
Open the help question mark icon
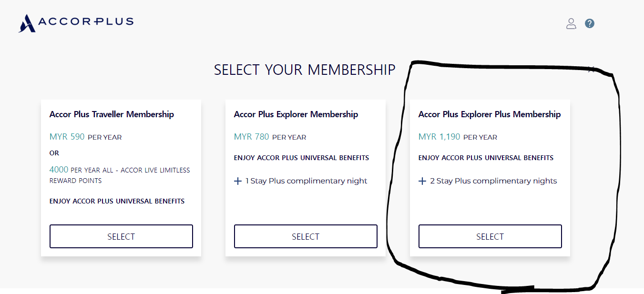tap(590, 23)
